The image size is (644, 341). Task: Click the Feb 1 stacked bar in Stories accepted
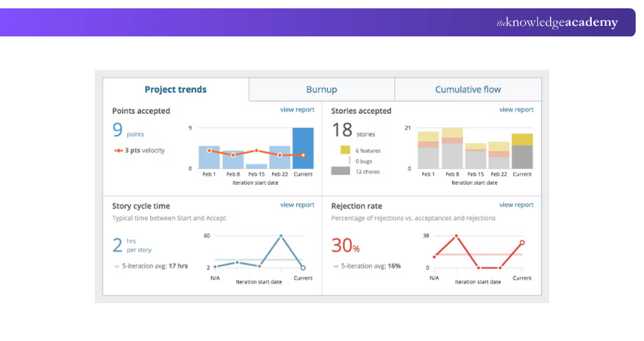tap(428, 150)
